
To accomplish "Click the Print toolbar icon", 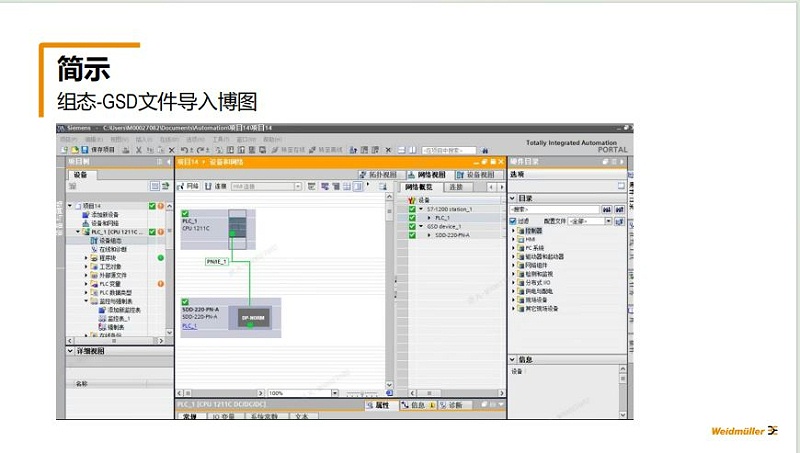I will (x=126, y=150).
